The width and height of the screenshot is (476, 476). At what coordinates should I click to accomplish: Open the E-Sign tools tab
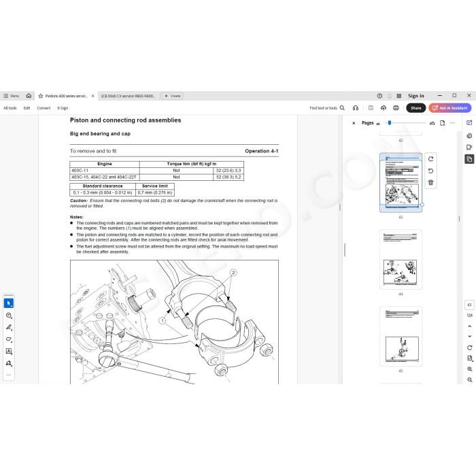tap(63, 108)
